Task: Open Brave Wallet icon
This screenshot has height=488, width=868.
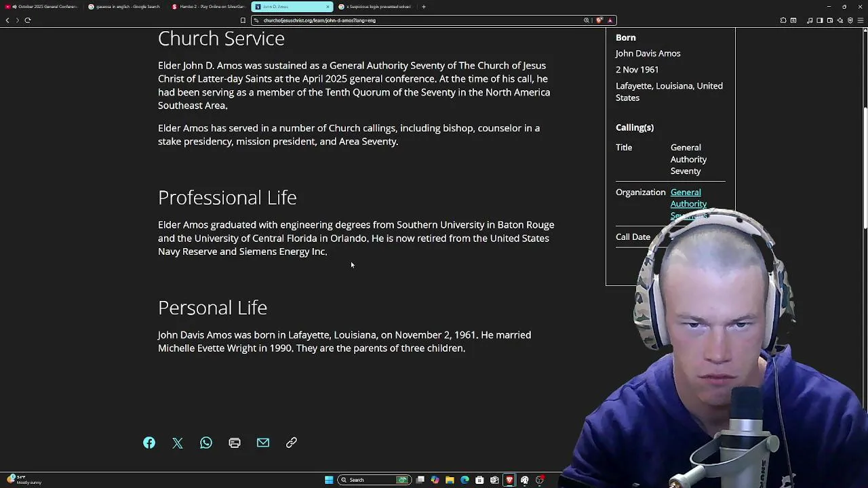Action: point(830,20)
